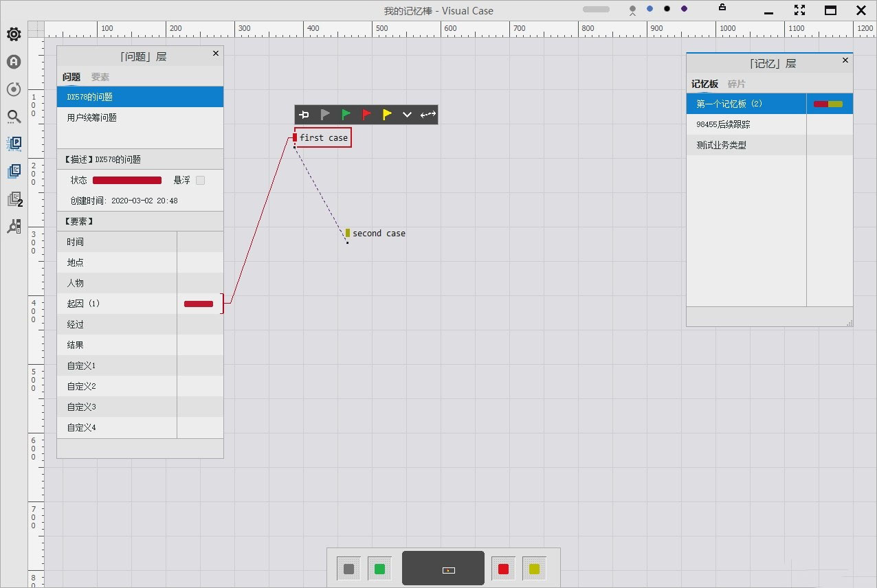Click the 记忆层 panel corner grip
This screenshot has height=588, width=877.
click(850, 323)
